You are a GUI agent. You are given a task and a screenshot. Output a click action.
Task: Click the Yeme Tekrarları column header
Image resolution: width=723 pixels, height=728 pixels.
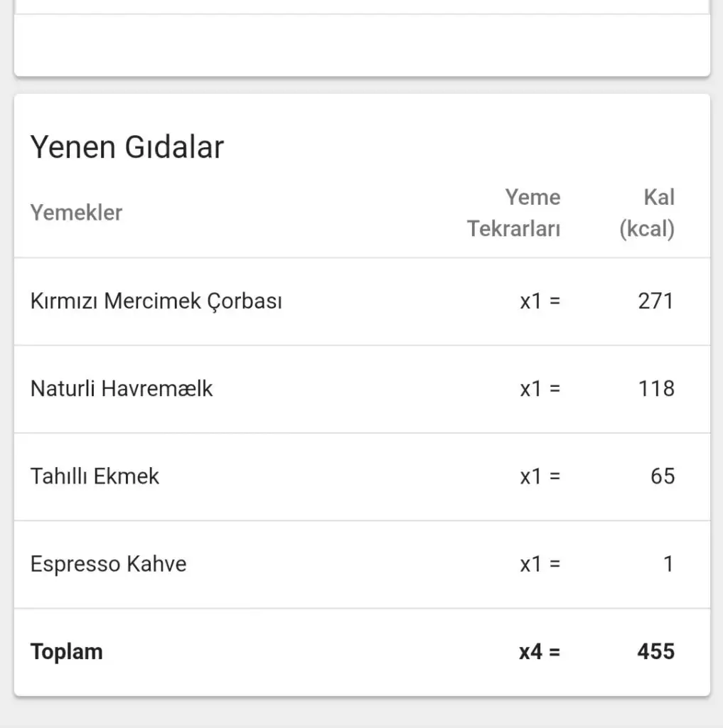514,213
